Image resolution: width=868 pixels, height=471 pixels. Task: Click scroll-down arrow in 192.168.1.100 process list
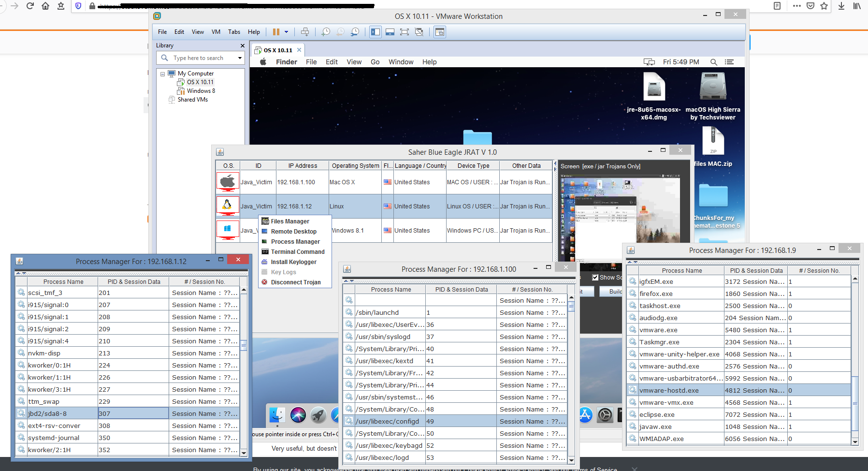coord(571,460)
